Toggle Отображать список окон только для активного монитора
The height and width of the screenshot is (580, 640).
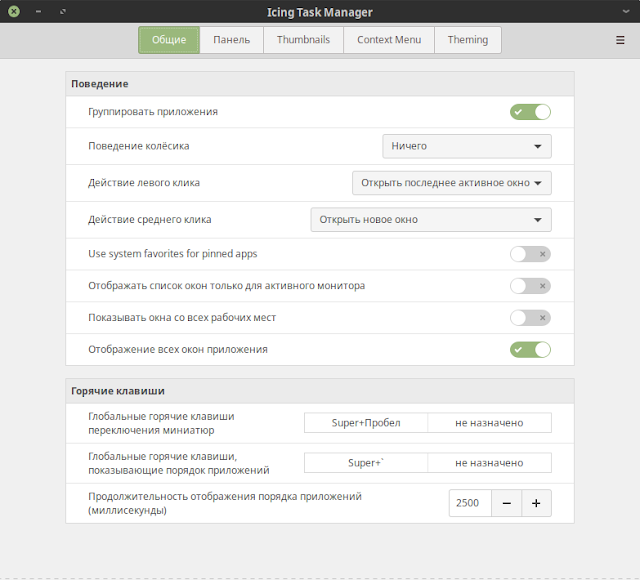point(530,286)
